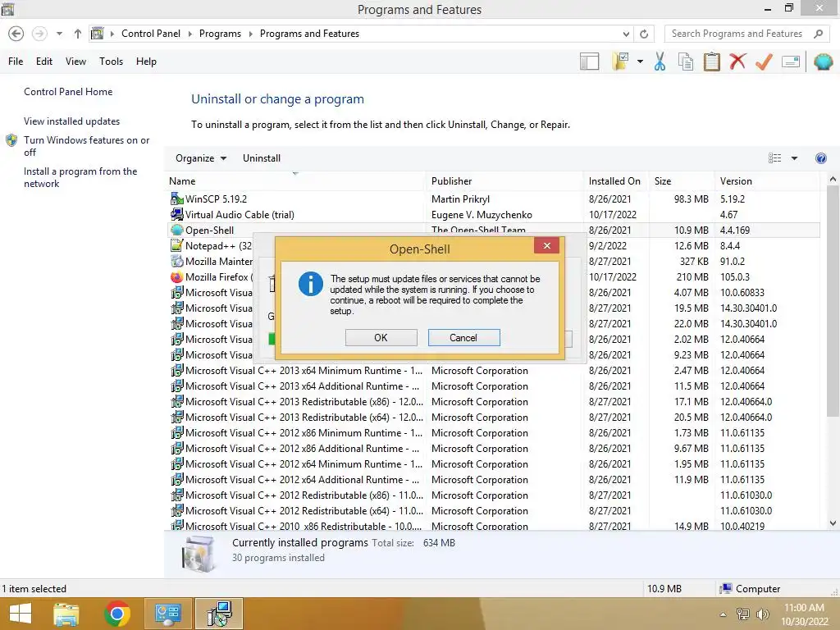Click the list scrollbar down arrow
Screen dimensions: 840x630
click(833, 523)
